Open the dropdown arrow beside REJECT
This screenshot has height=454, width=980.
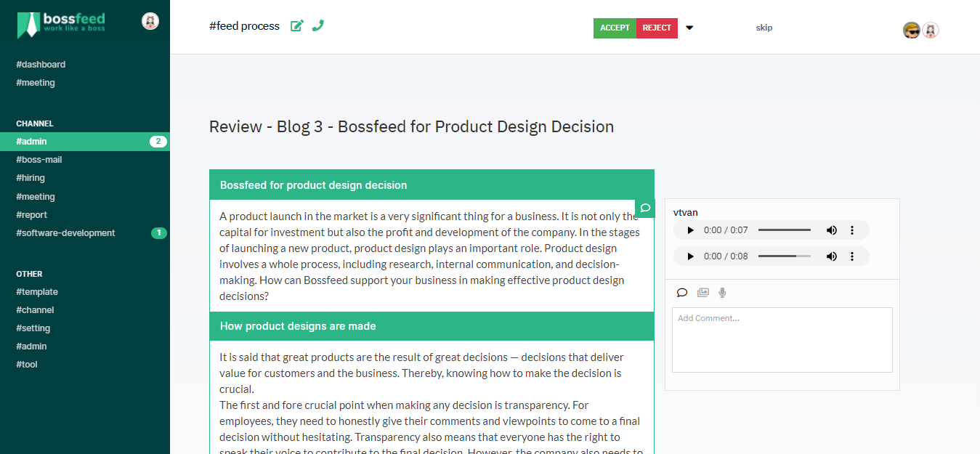tap(689, 28)
